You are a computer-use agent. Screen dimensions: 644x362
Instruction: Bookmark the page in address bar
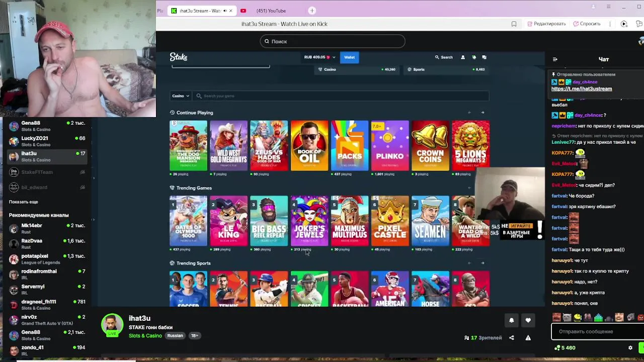pyautogui.click(x=514, y=24)
